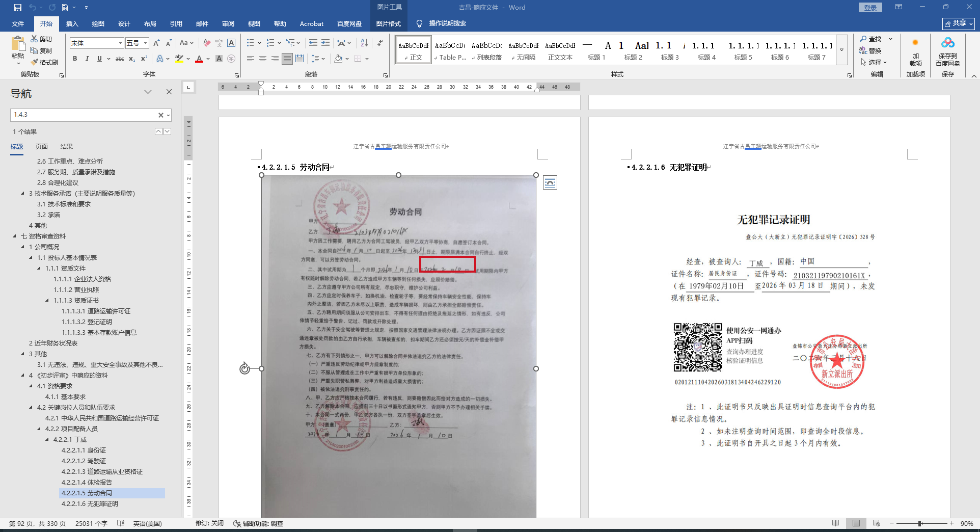The image size is (980, 532).
Task: Click the Save icon in quick access toolbar
Action: click(x=18, y=8)
